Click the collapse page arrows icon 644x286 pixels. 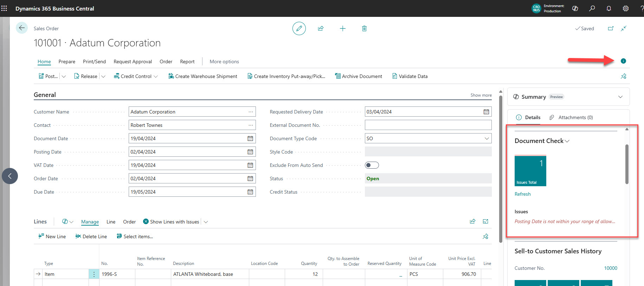coord(624,28)
